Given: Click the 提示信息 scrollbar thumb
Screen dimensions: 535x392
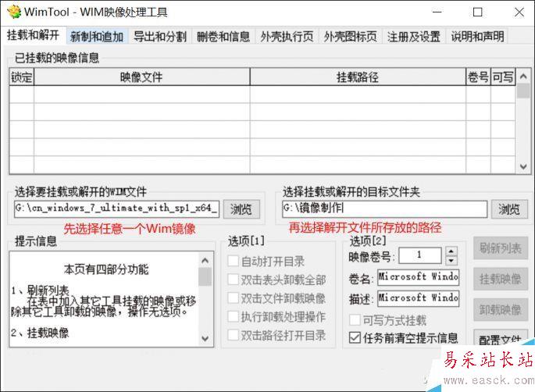Looking at the screenshot, I should [205, 276].
